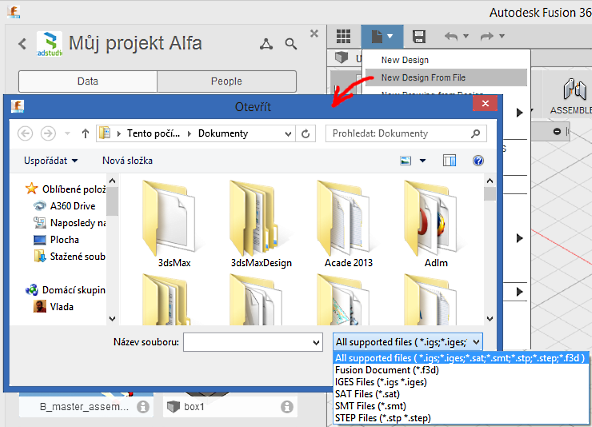Select the 3dsMaxDesign folder
This screenshot has height=427, width=592.
click(x=261, y=224)
